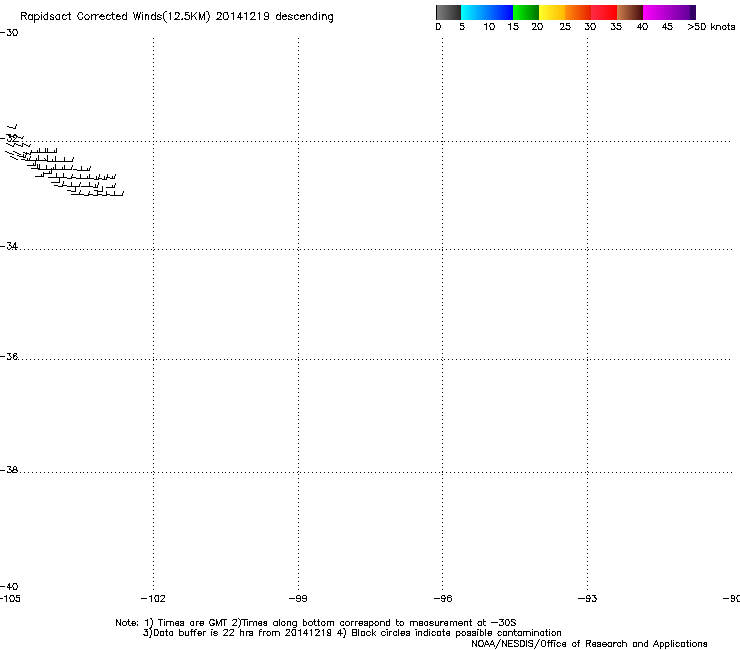Image resolution: width=740 pixels, height=650 pixels.
Task: Click the latitude label '-30'
Action: [9, 33]
